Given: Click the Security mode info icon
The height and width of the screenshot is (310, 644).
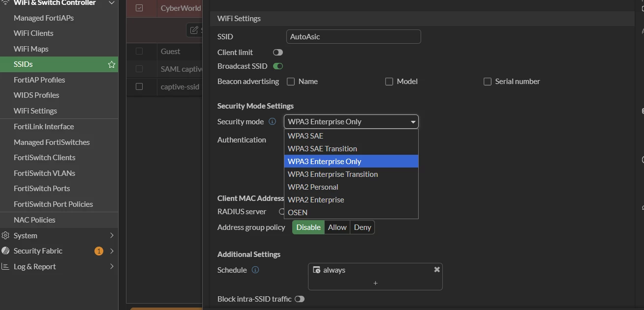Looking at the screenshot, I should point(272,121).
